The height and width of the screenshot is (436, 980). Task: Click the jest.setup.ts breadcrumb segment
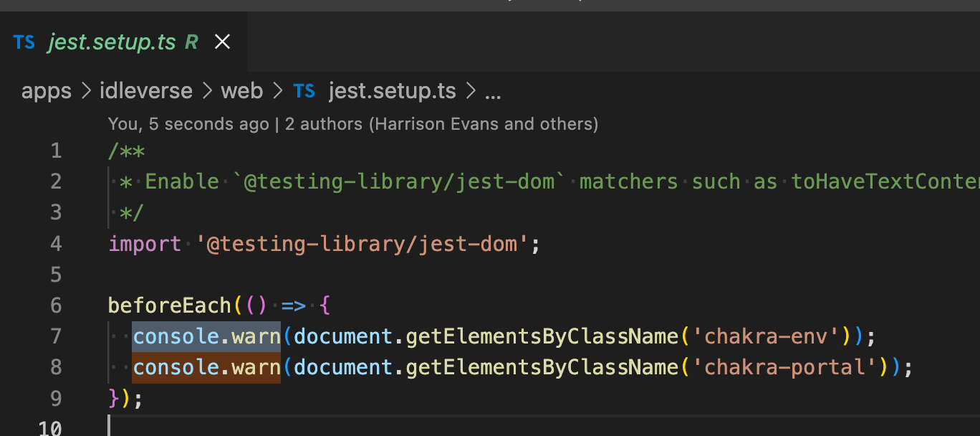[x=392, y=91]
